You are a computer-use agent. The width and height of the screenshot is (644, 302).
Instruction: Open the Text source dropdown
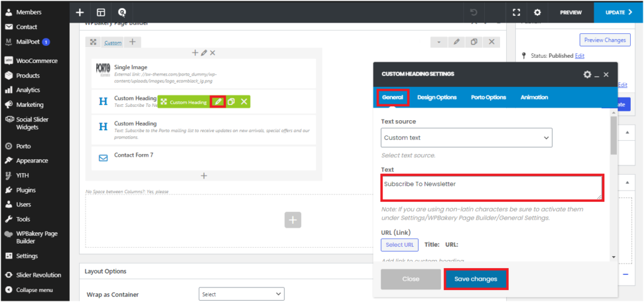(466, 138)
